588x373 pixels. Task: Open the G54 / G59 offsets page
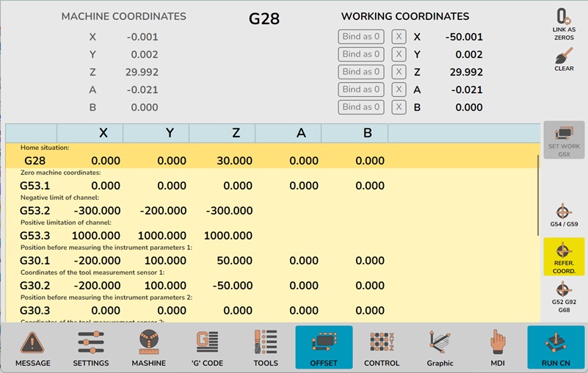(x=564, y=214)
